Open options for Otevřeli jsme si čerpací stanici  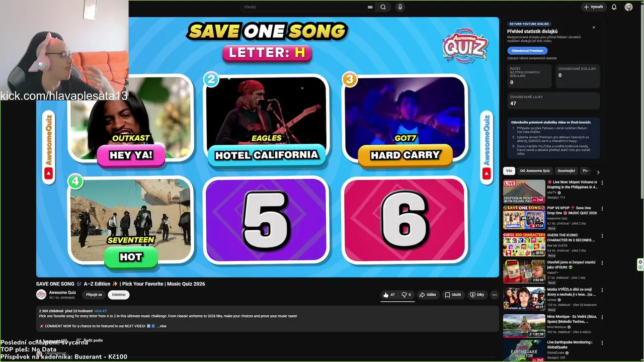[x=602, y=263]
